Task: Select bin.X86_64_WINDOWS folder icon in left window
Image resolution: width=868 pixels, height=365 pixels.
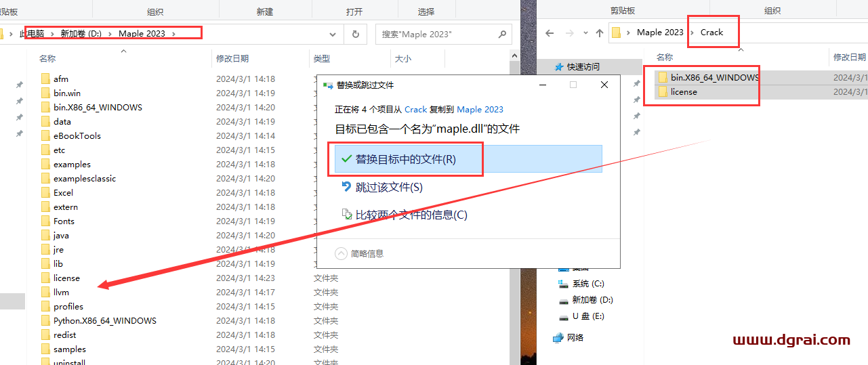Action: pyautogui.click(x=45, y=107)
